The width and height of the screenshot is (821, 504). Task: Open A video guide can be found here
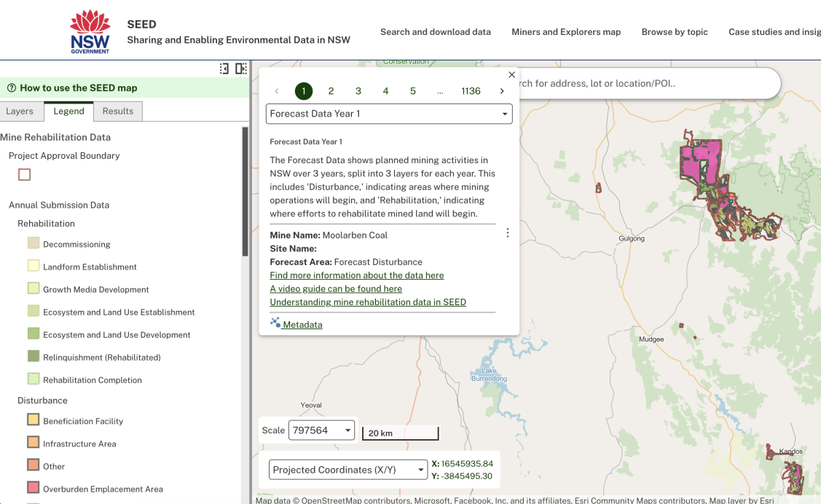click(336, 289)
